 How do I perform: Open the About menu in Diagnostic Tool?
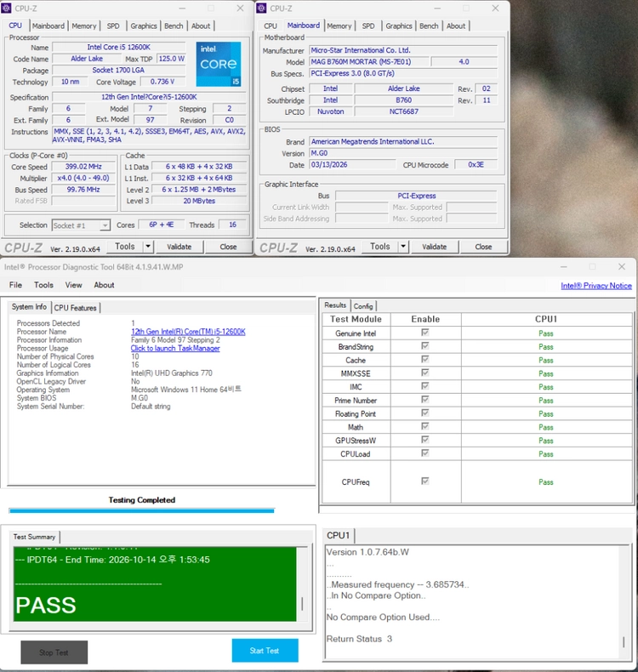(x=104, y=285)
